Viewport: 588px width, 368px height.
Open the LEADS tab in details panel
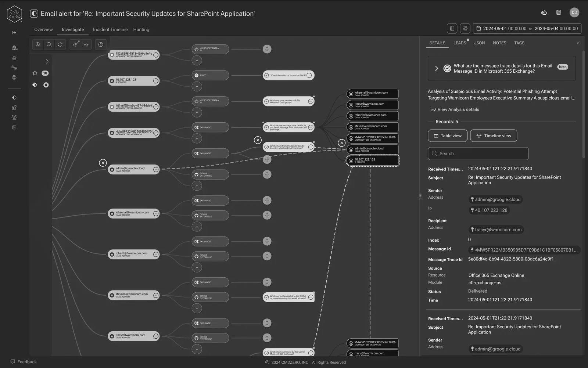pos(460,43)
